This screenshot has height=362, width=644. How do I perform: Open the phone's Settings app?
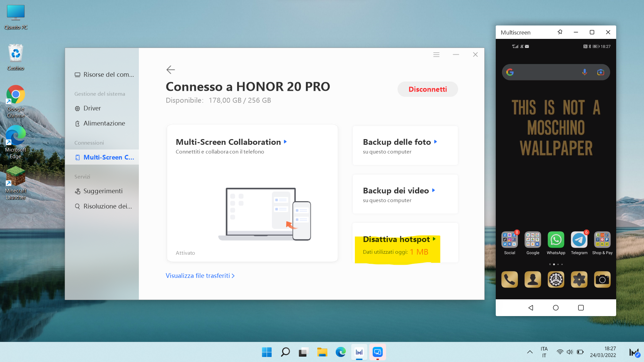point(556,279)
